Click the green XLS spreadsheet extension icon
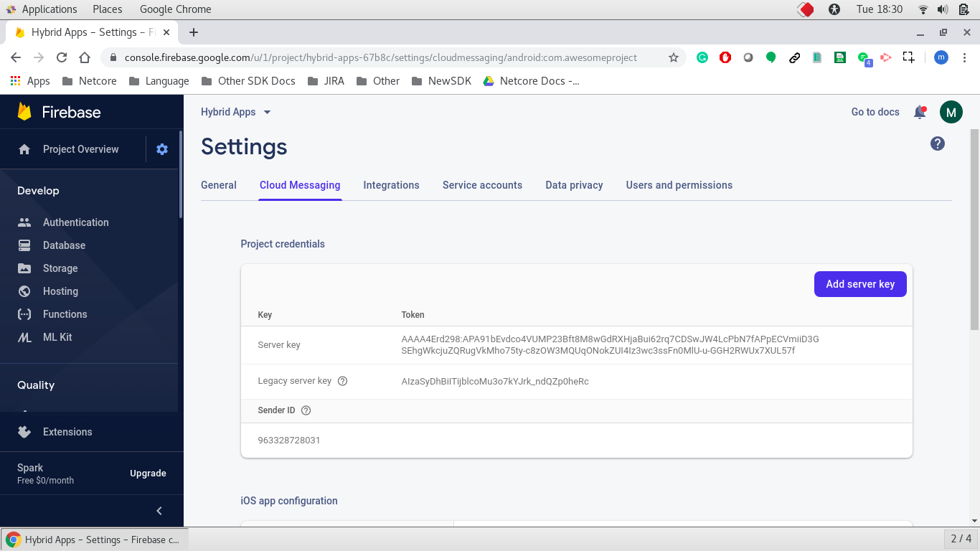The width and height of the screenshot is (980, 551). click(840, 57)
